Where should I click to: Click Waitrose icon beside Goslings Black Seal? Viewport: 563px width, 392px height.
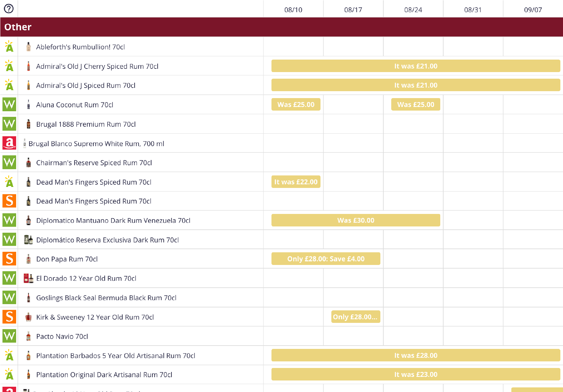pyautogui.click(x=9, y=298)
